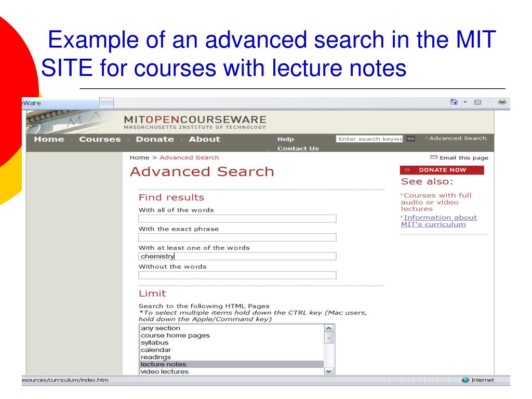Click the new tab button beside eWare tab

107,103
